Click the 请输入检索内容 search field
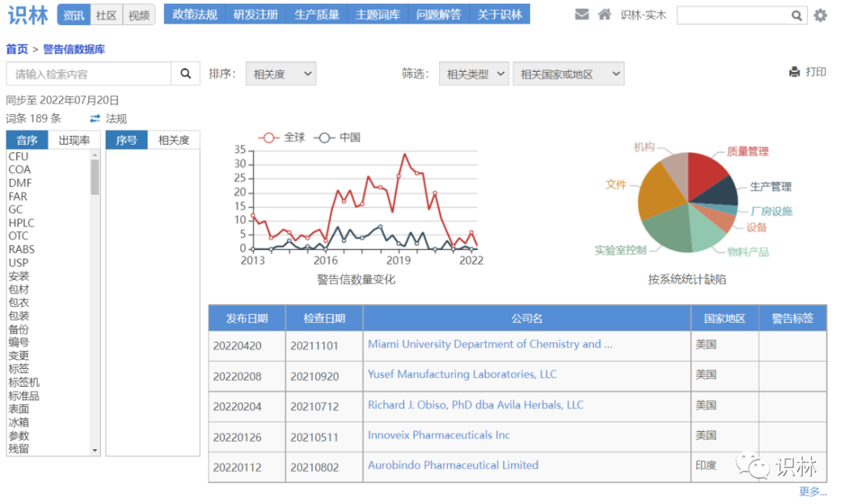Viewport: 844px width, 504px height. click(89, 73)
